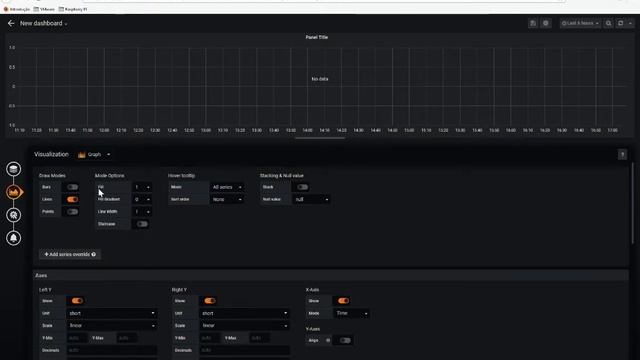The image size is (640, 360).
Task: Turn on the Staircase switch
Action: pyautogui.click(x=142, y=224)
